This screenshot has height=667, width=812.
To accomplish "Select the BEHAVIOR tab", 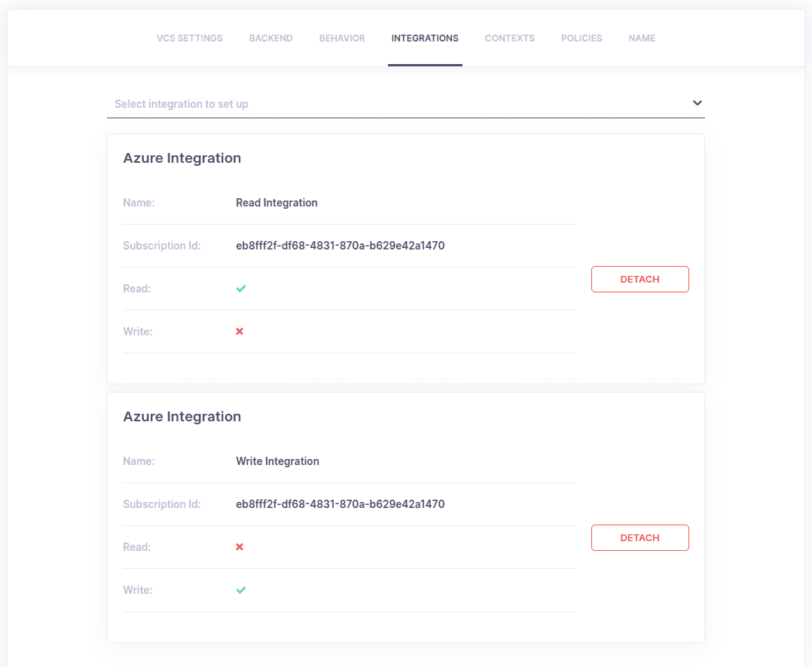I will [x=342, y=38].
